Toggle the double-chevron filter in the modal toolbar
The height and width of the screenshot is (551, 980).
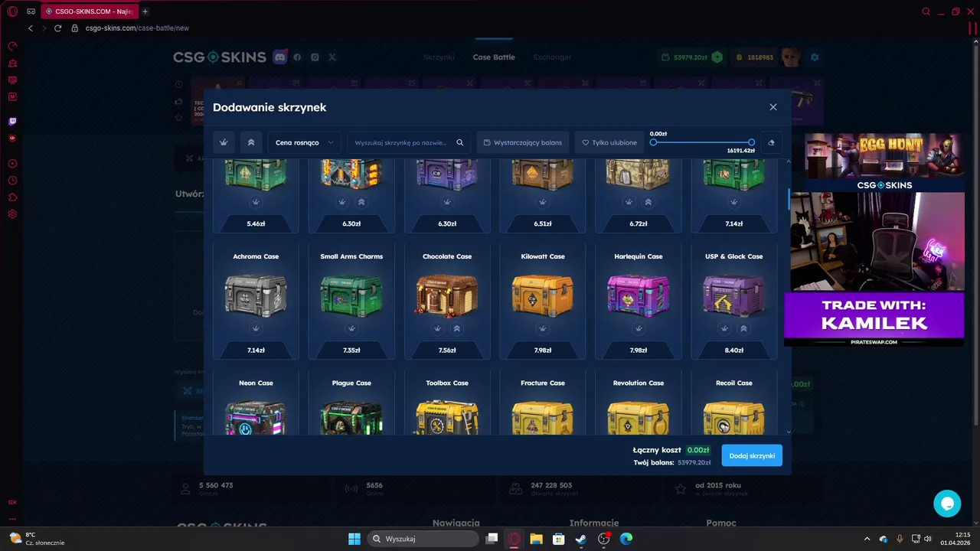click(250, 142)
